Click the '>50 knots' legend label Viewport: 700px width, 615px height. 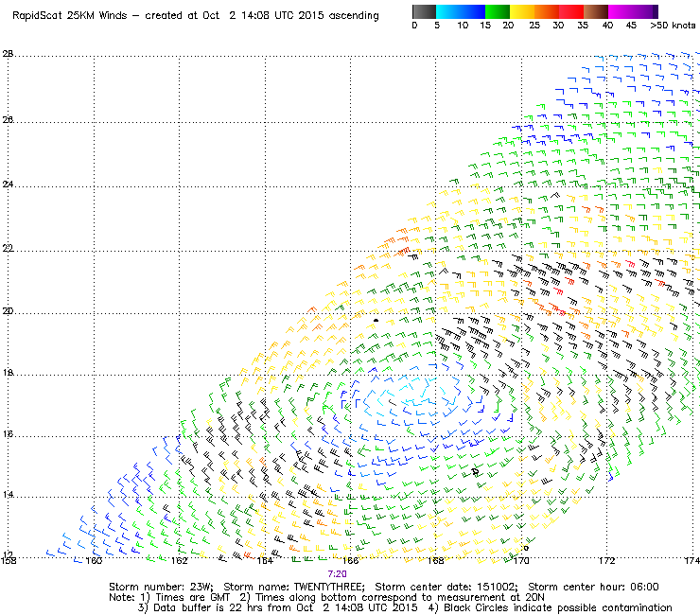673,26
